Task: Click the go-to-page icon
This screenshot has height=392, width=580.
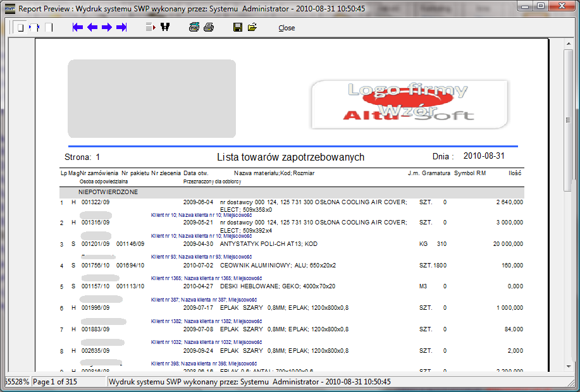Action: [x=151, y=28]
